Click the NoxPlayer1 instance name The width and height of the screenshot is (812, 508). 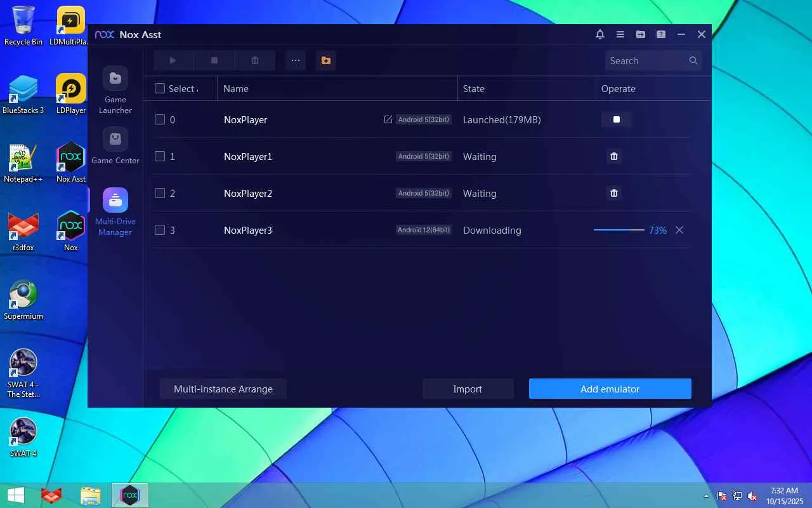point(248,156)
